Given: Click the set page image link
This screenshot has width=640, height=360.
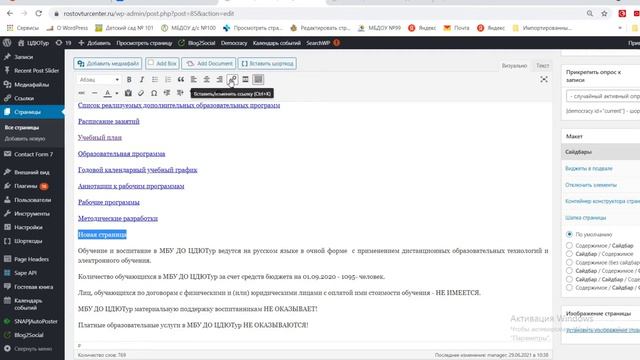Looking at the screenshot, I should (x=603, y=330).
